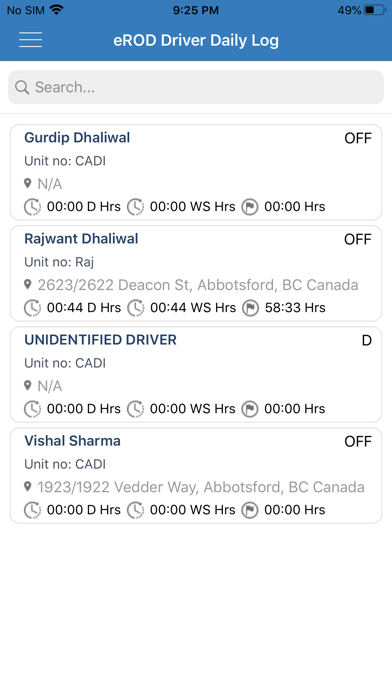Tap the search magnifier icon
This screenshot has height=696, width=392.
22,87
